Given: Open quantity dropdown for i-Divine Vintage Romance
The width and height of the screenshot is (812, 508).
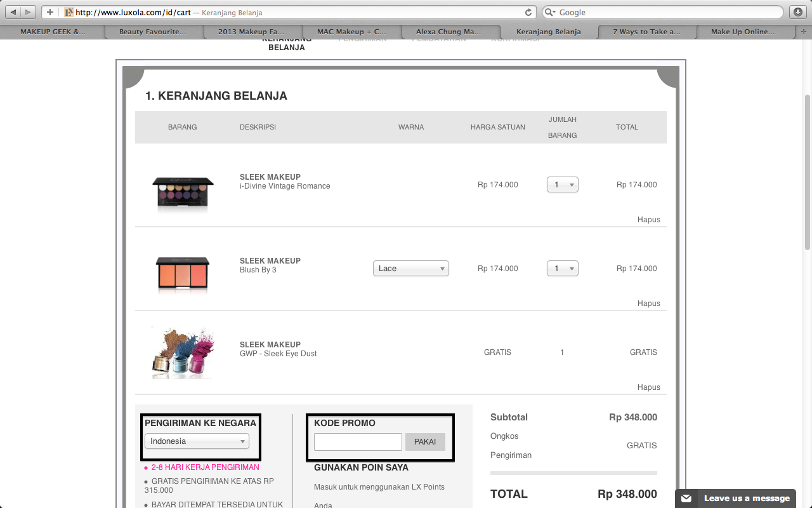Looking at the screenshot, I should pyautogui.click(x=563, y=185).
